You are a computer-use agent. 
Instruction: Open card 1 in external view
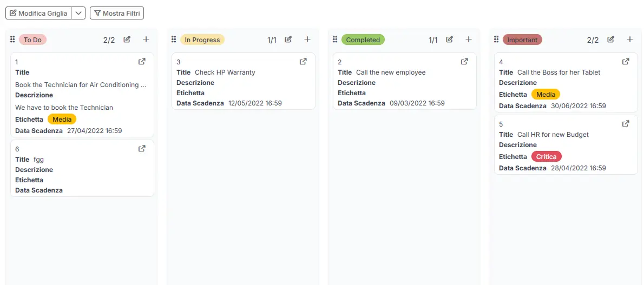coord(142,62)
